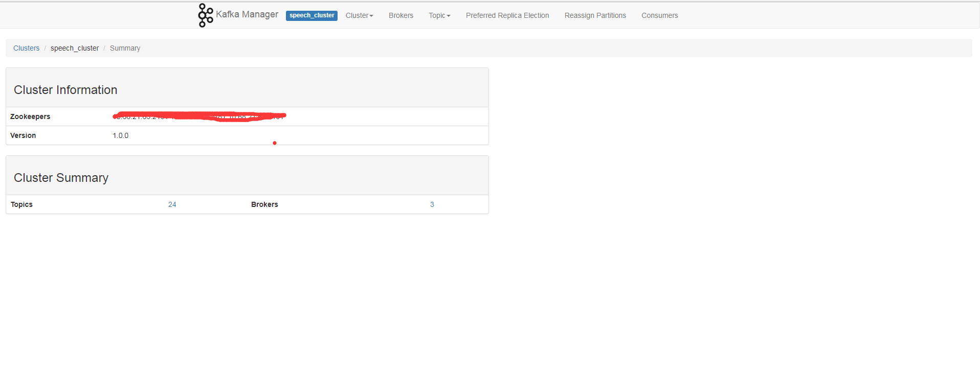Click speech_cluster in the breadcrumb

tap(75, 48)
